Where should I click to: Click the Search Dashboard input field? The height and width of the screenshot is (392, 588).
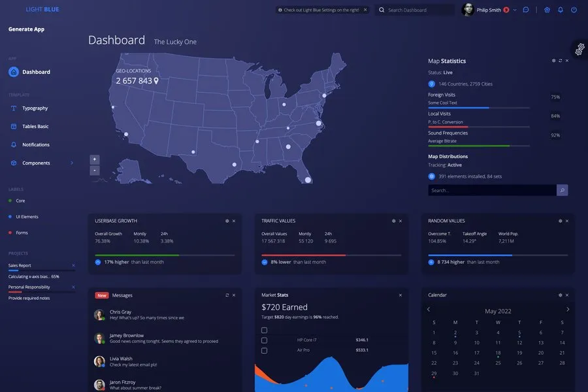(418, 10)
